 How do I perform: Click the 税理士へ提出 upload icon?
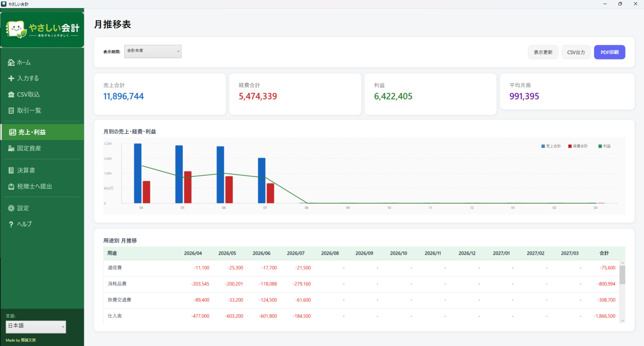[11, 186]
